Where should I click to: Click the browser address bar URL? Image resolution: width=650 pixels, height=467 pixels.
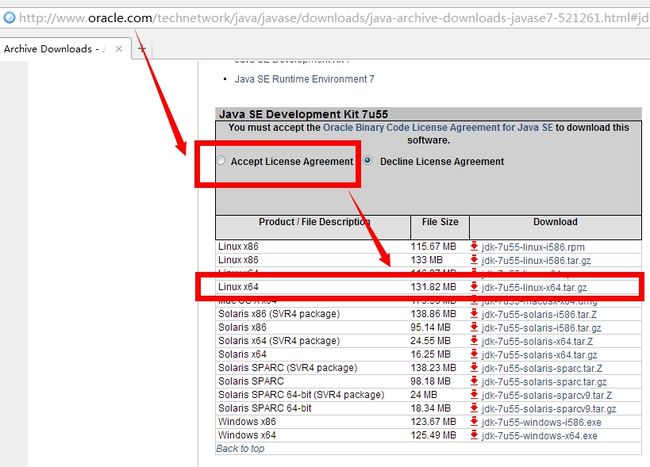tap(334, 18)
